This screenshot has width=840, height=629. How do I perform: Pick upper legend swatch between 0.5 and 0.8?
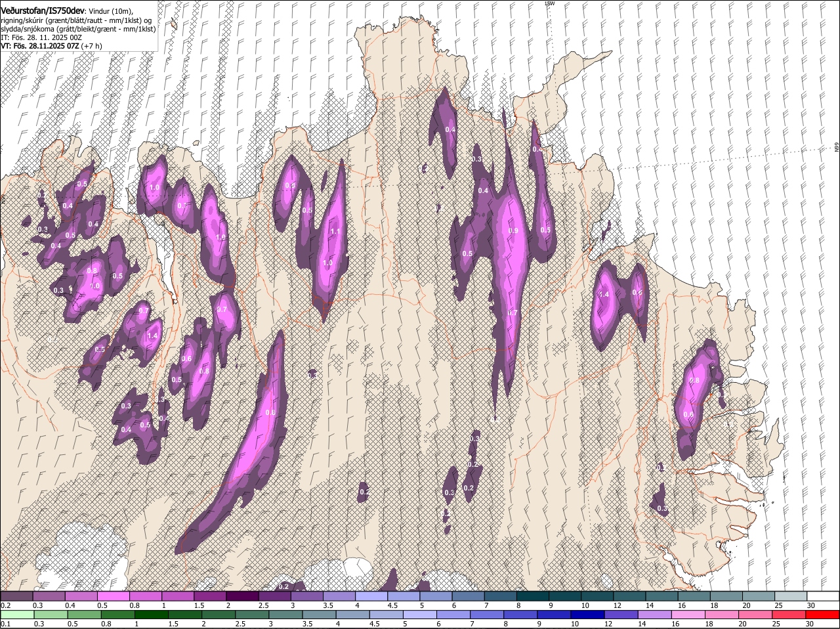point(113,596)
